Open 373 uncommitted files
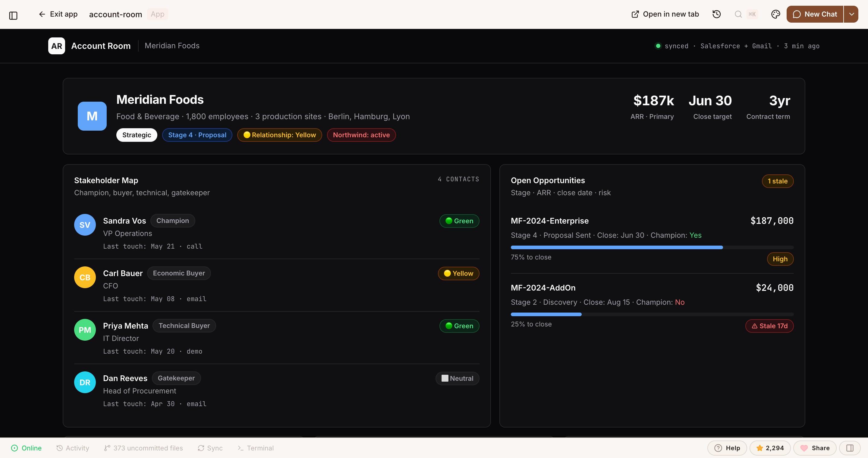This screenshot has height=458, width=868. point(143,448)
